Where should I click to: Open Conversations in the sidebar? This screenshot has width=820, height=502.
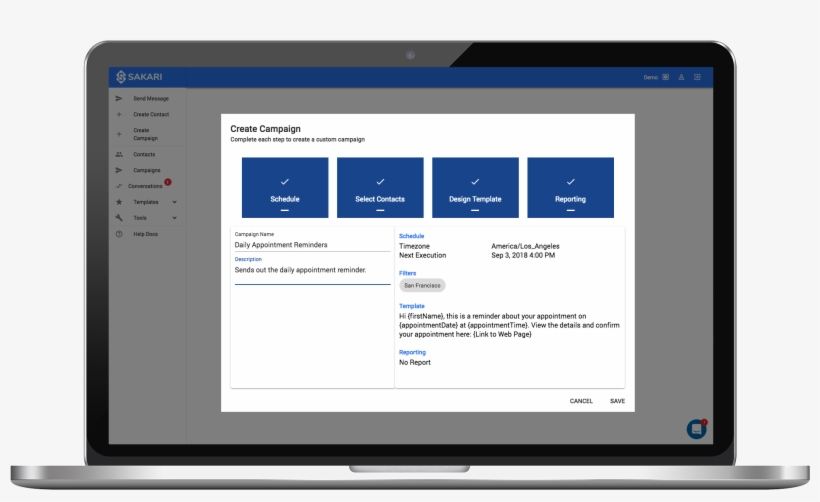[x=145, y=186]
